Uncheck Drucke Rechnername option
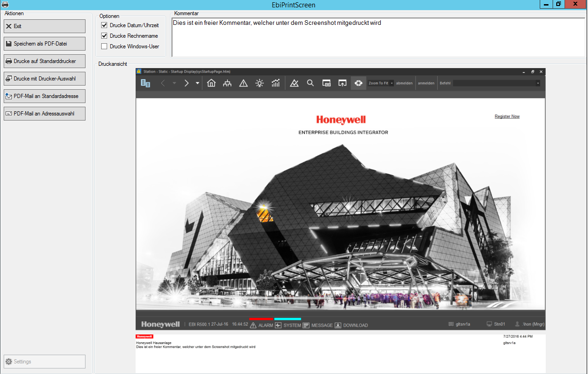The height and width of the screenshot is (374, 588). (x=104, y=36)
